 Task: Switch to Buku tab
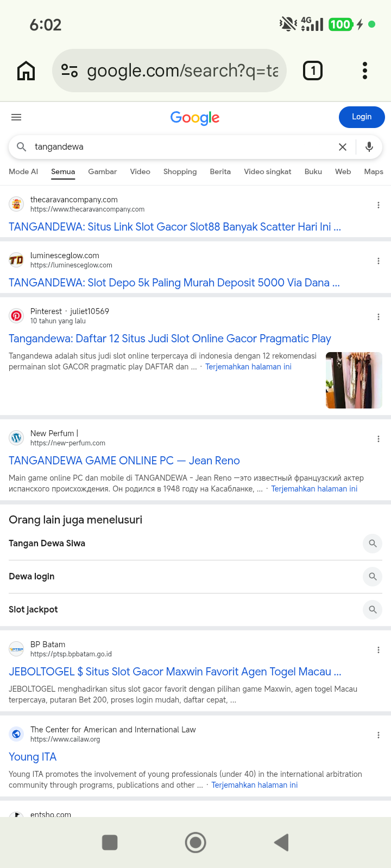[x=313, y=171]
